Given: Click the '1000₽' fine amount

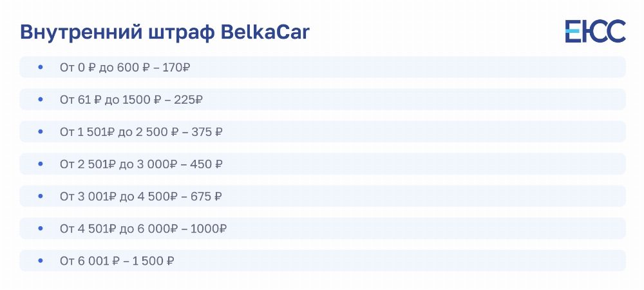Looking at the screenshot, I should point(208,228).
